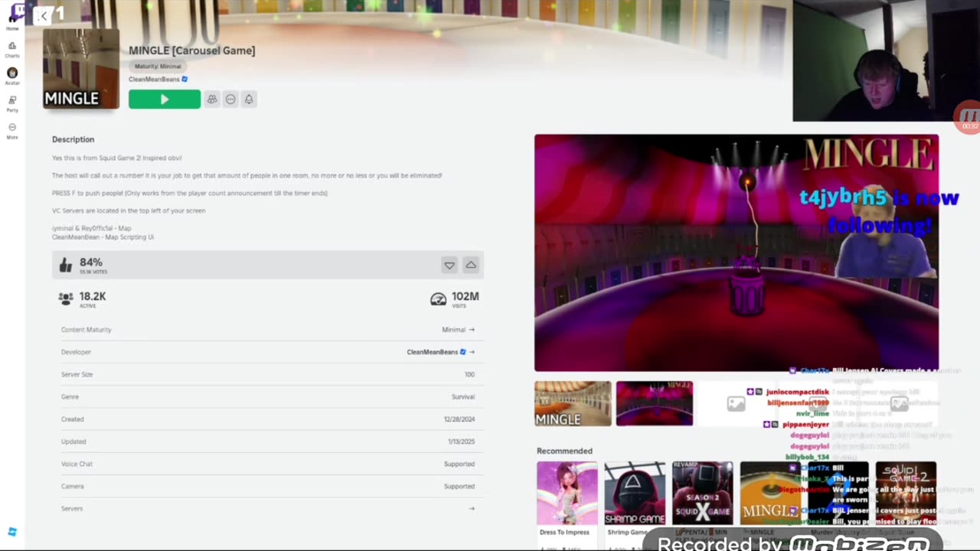
Task: Open Home in the left sidebar
Action: coord(12,22)
